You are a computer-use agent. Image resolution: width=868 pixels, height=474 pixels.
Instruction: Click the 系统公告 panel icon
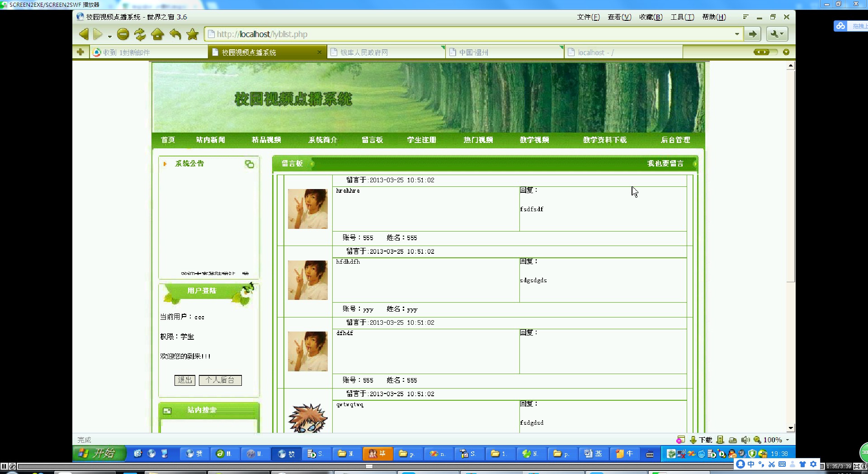[x=249, y=164]
